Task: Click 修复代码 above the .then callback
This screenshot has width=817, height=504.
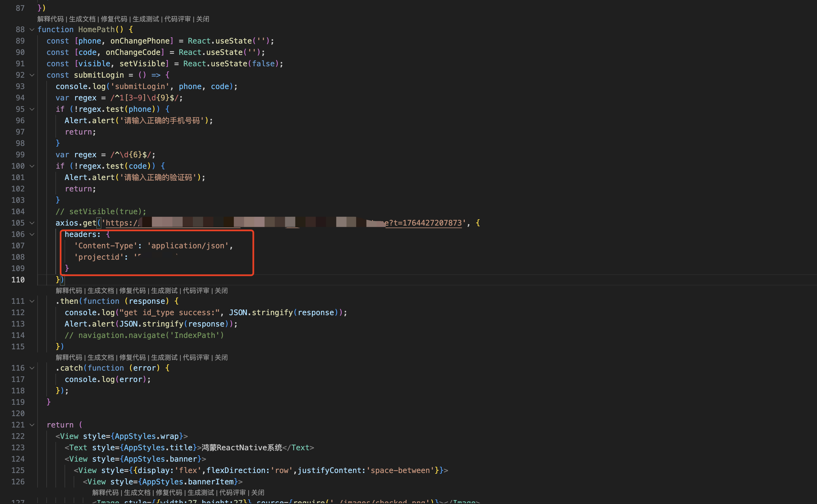Action: pos(132,291)
